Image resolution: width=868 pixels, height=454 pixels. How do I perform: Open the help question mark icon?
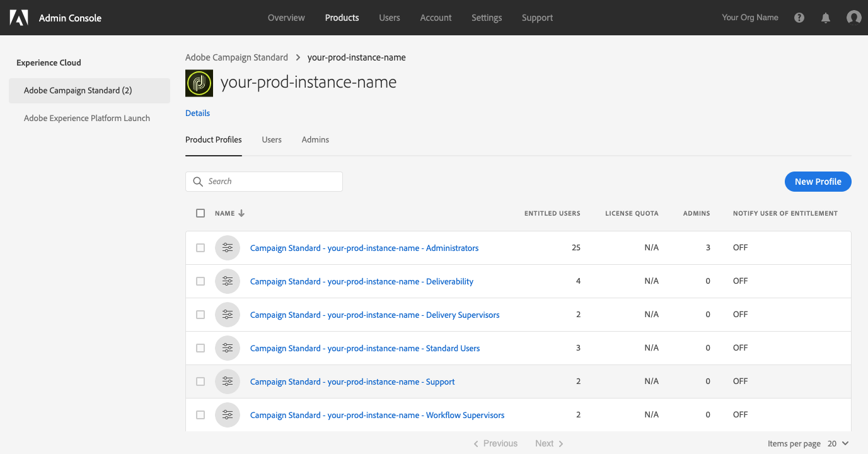(x=799, y=18)
